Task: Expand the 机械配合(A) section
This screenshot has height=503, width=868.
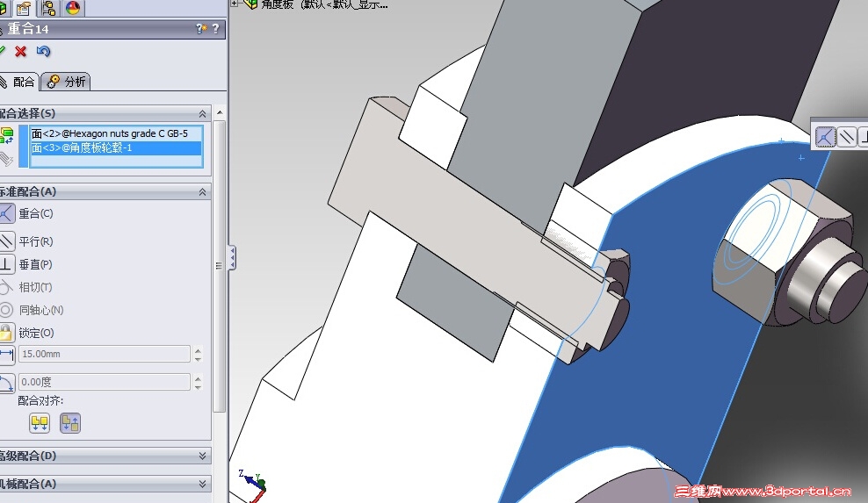Action: click(x=203, y=484)
